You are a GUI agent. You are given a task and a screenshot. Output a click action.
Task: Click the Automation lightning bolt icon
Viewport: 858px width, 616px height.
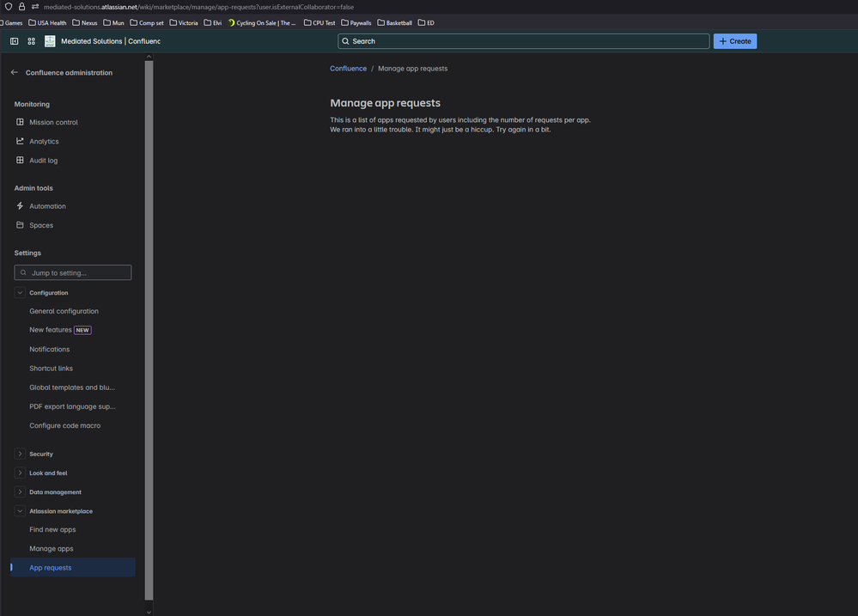coord(20,206)
